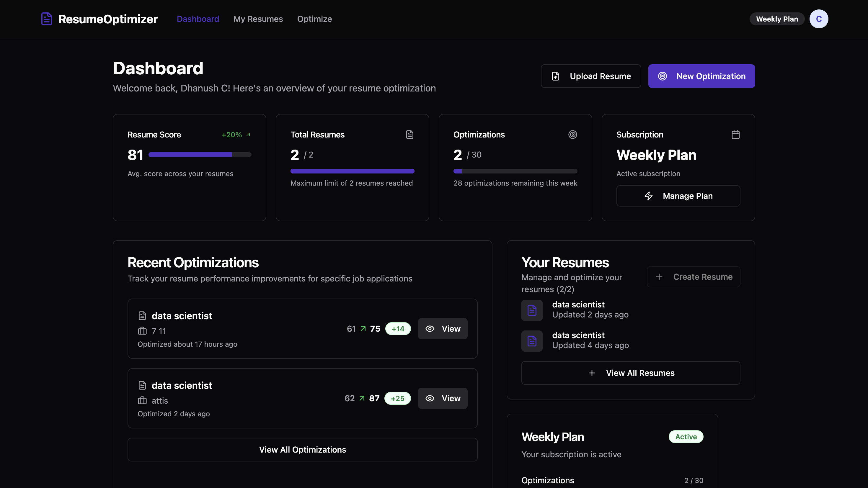Click View All Resumes

[630, 373]
